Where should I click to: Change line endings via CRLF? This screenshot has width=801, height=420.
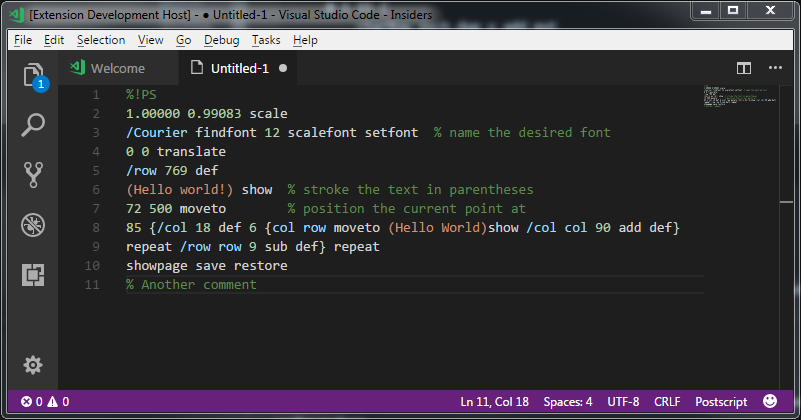point(667,402)
